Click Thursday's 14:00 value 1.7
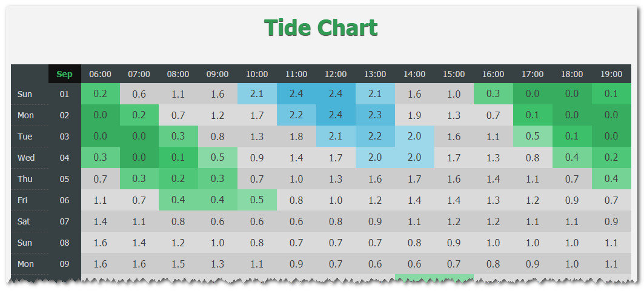The height and width of the screenshot is (293, 644). [x=414, y=179]
